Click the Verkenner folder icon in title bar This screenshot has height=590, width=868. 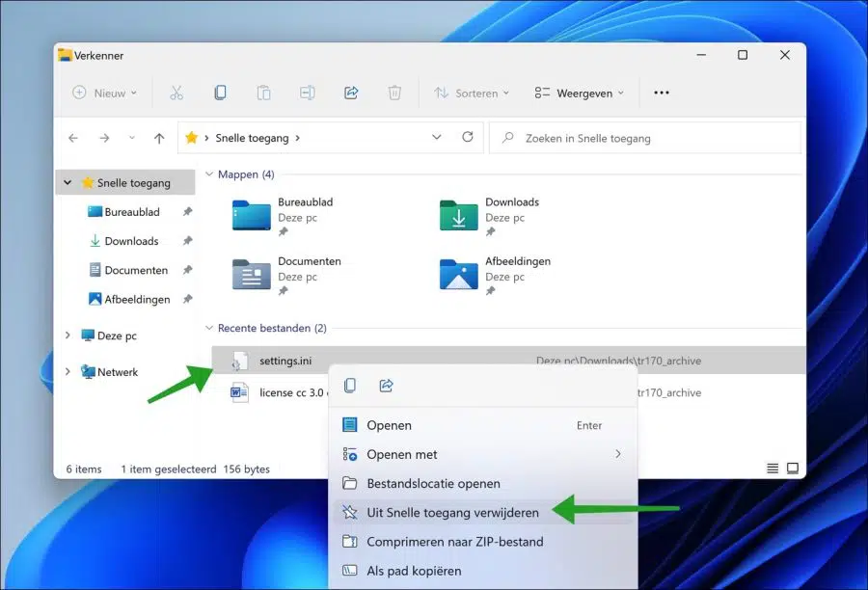pyautogui.click(x=65, y=55)
